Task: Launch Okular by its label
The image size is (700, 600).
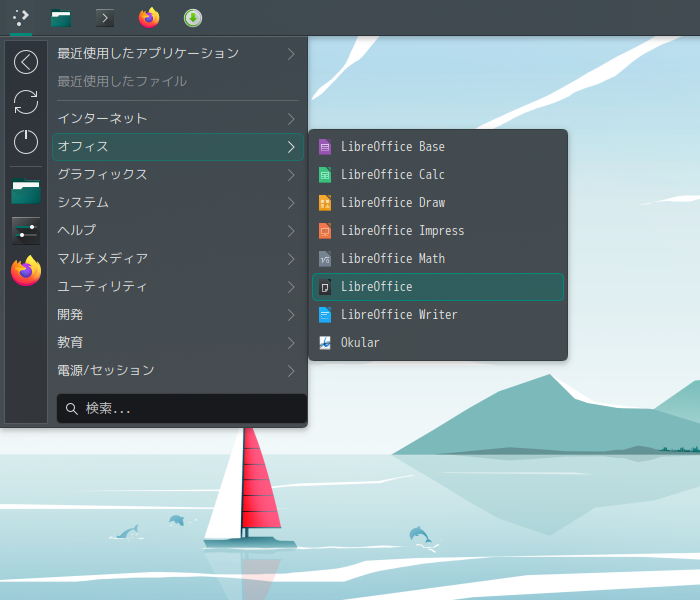Action: point(360,343)
